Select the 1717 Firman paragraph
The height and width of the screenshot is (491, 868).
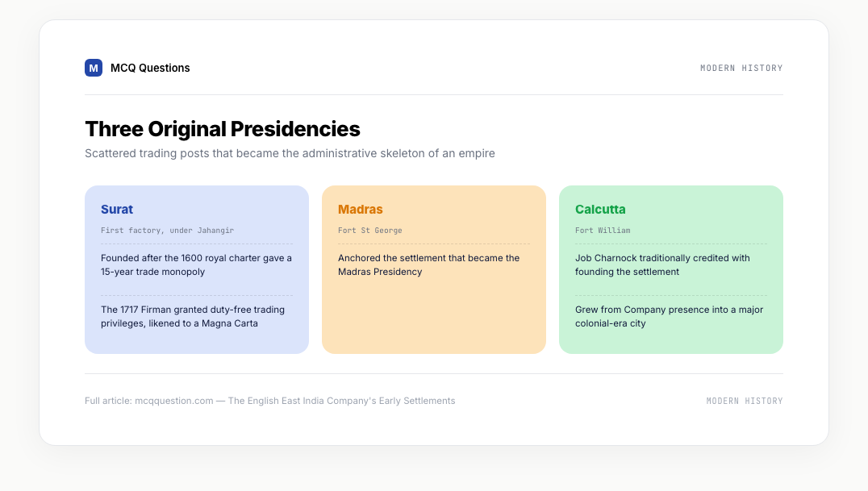(193, 317)
